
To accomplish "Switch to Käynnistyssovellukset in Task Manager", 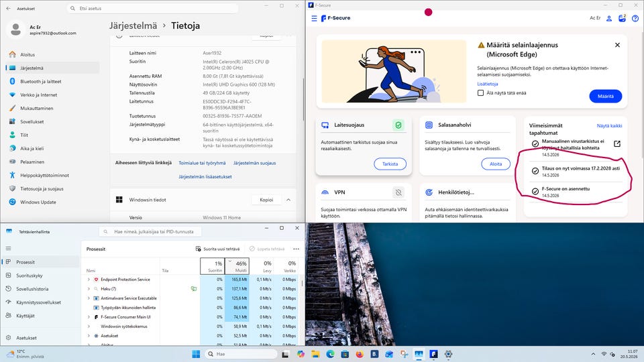I will point(41,302).
